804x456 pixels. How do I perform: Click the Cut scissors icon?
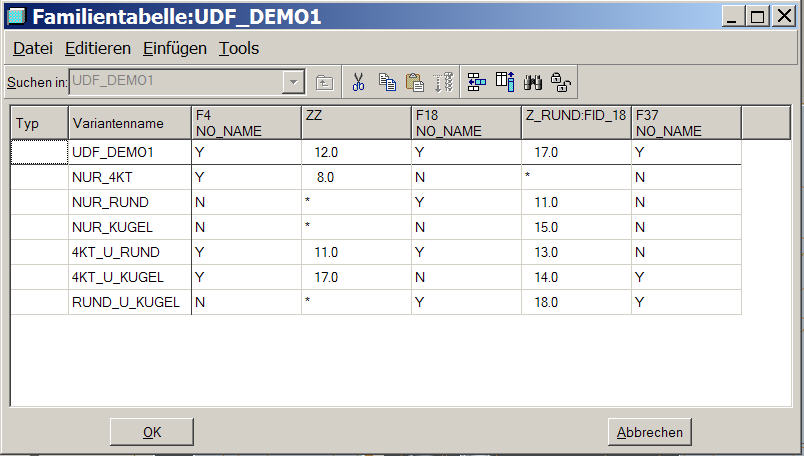click(x=358, y=82)
